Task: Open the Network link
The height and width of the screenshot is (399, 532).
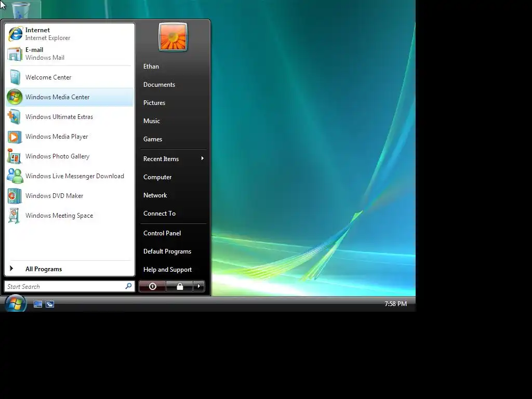Action: (x=155, y=195)
